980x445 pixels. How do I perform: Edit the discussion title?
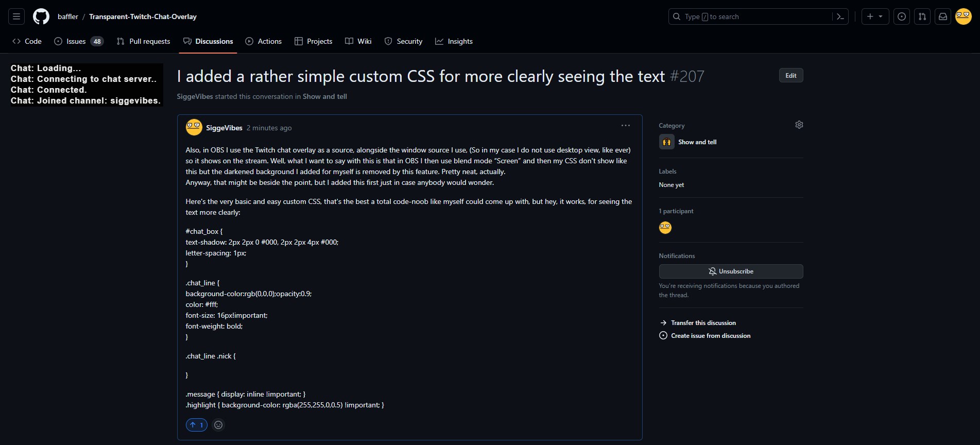790,75
